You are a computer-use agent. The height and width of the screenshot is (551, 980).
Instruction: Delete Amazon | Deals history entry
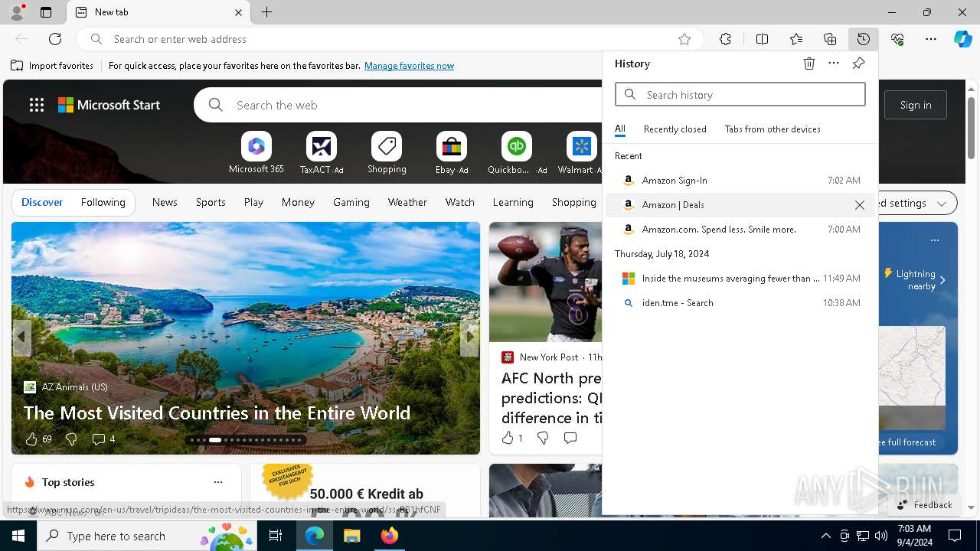click(x=860, y=205)
